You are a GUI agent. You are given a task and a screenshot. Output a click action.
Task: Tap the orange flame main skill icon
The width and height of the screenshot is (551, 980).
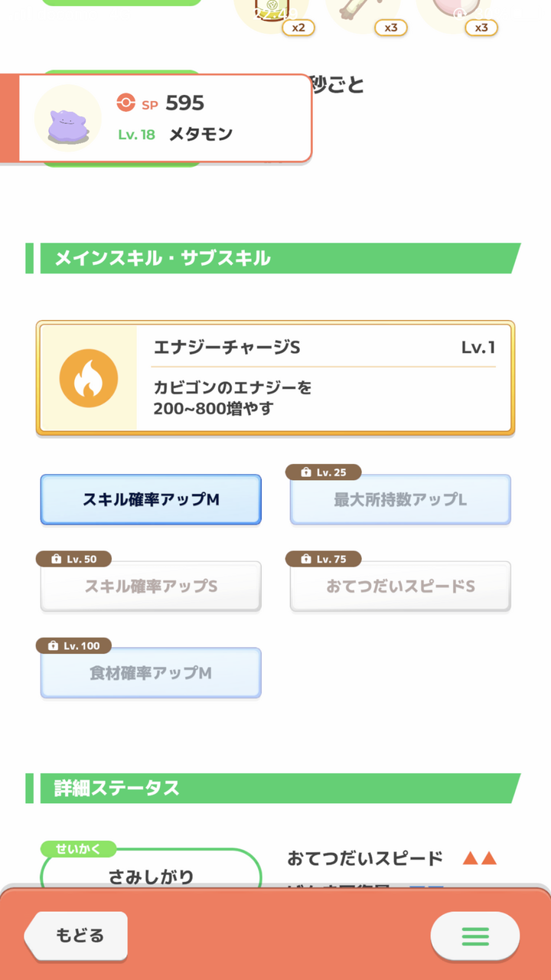click(x=89, y=379)
